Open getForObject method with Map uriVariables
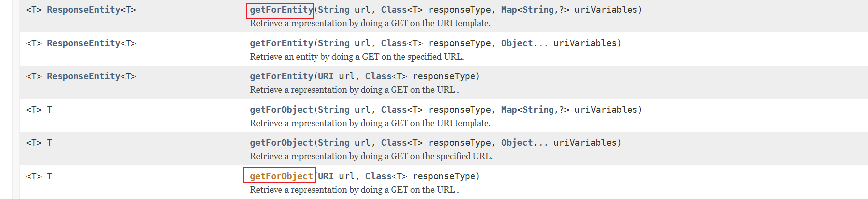The image size is (868, 199). (x=281, y=110)
